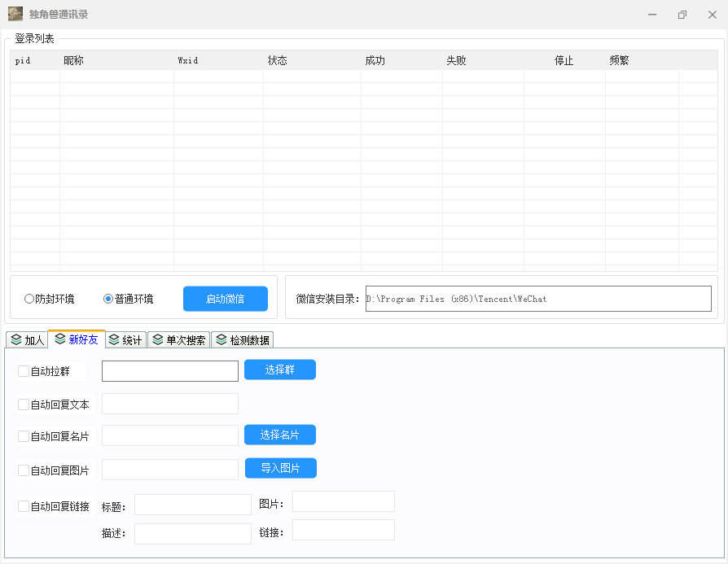This screenshot has width=728, height=564.
Task: Open the 加人 tab
Action: pos(27,340)
